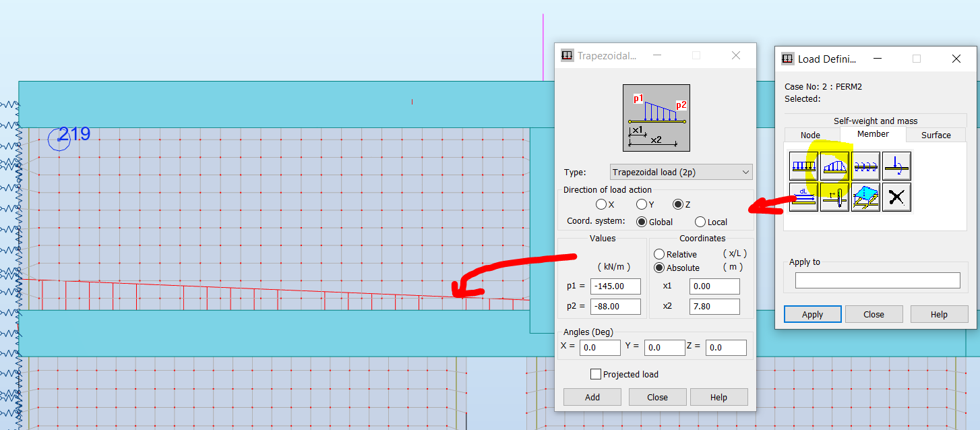The height and width of the screenshot is (430, 980).
Task: Open the Node tab
Action: (x=811, y=135)
